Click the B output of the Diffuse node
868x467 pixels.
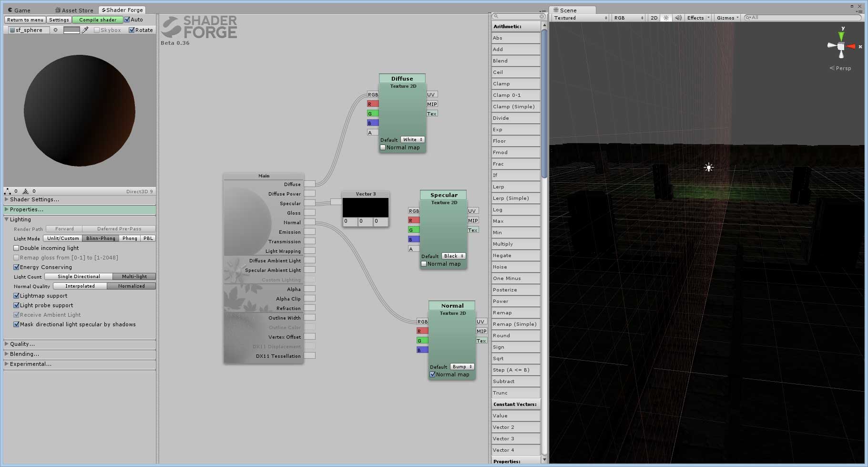click(x=373, y=123)
